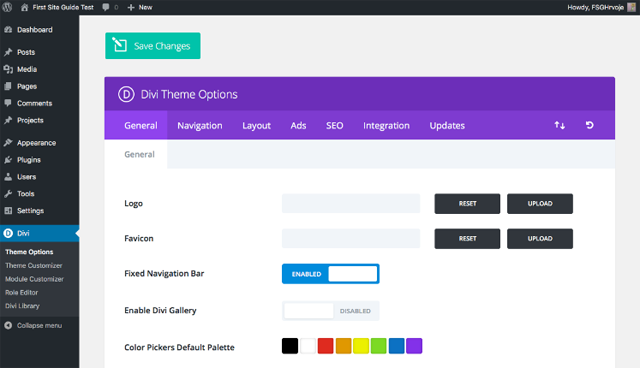Switch to the Layout tab
Image resolution: width=640 pixels, height=368 pixels.
click(256, 125)
